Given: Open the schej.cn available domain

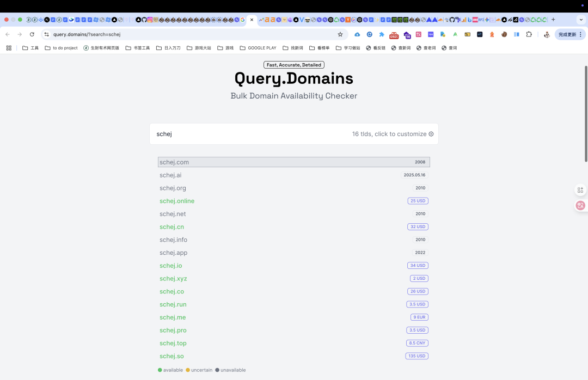Looking at the screenshot, I should [x=171, y=227].
